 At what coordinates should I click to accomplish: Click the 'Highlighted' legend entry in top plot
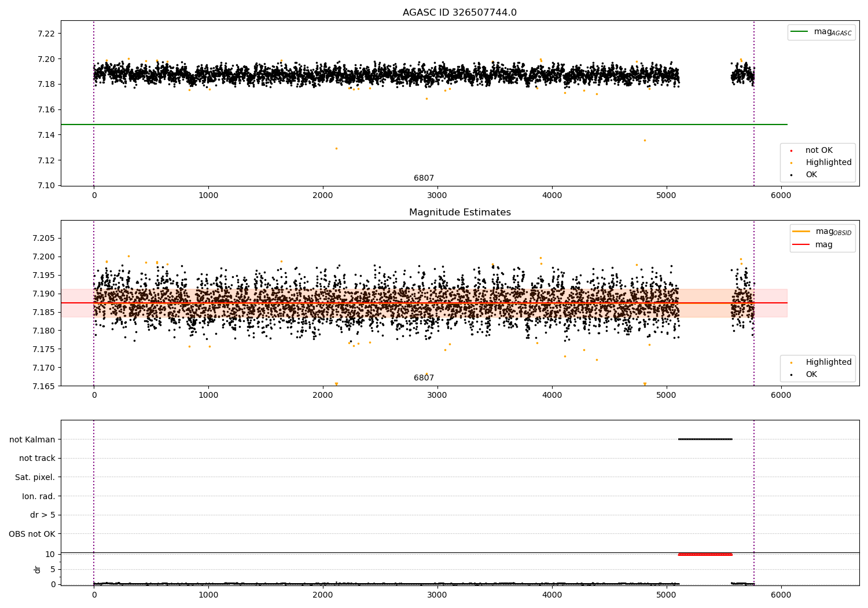click(x=822, y=163)
